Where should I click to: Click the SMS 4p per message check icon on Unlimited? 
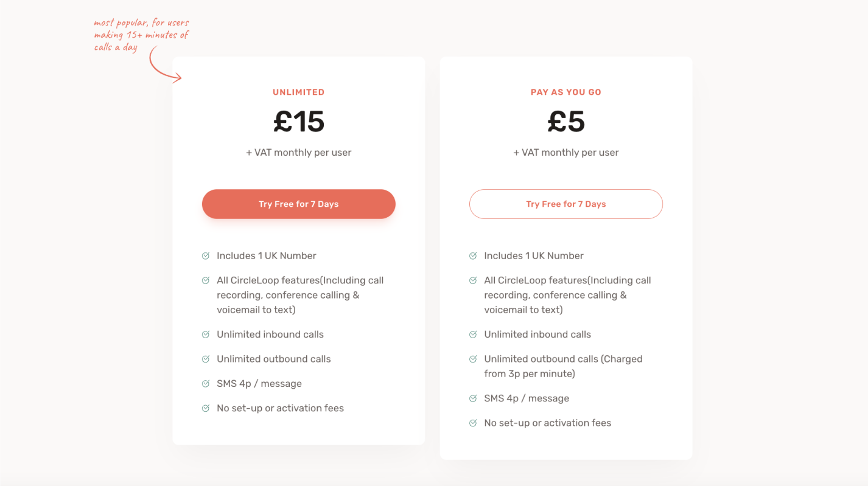(205, 383)
